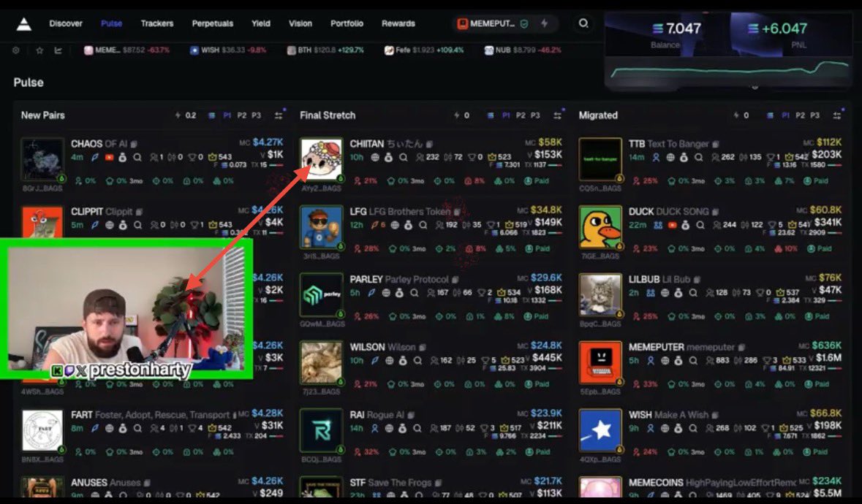Image resolution: width=862 pixels, height=504 pixels.
Task: Click the magnifier icon on CHIITAN row
Action: tap(404, 158)
